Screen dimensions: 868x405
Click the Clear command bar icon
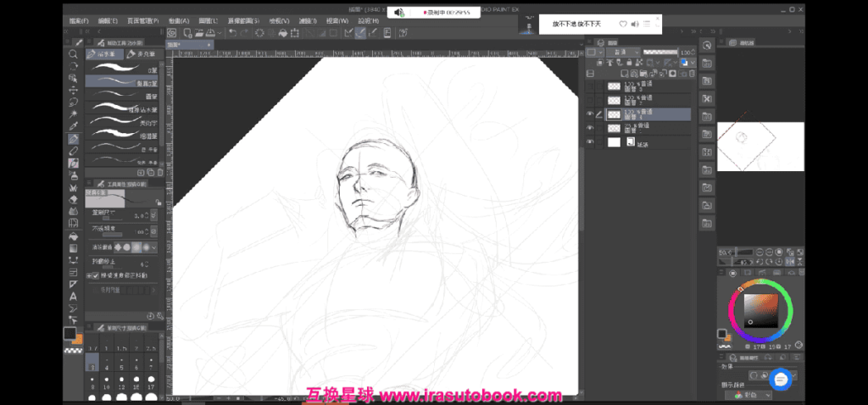pyautogui.click(x=259, y=33)
